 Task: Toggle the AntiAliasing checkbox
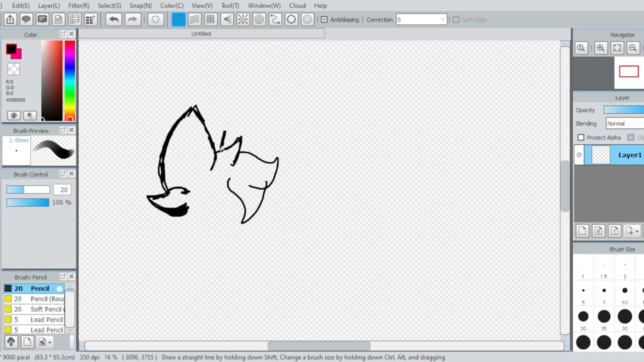pyautogui.click(x=324, y=20)
